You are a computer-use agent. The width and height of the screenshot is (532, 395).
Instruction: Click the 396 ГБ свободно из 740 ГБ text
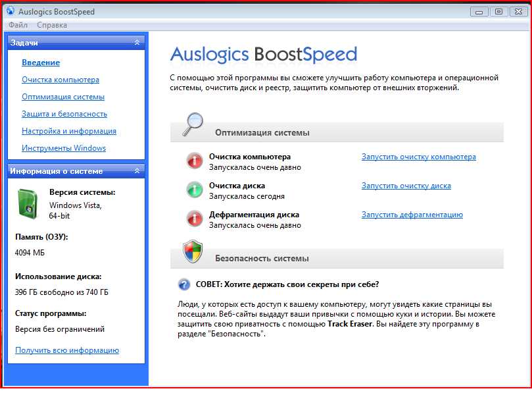pyautogui.click(x=62, y=292)
